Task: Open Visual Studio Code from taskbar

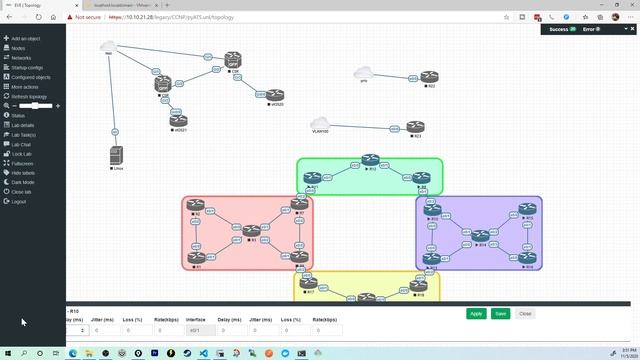Action: [x=204, y=353]
